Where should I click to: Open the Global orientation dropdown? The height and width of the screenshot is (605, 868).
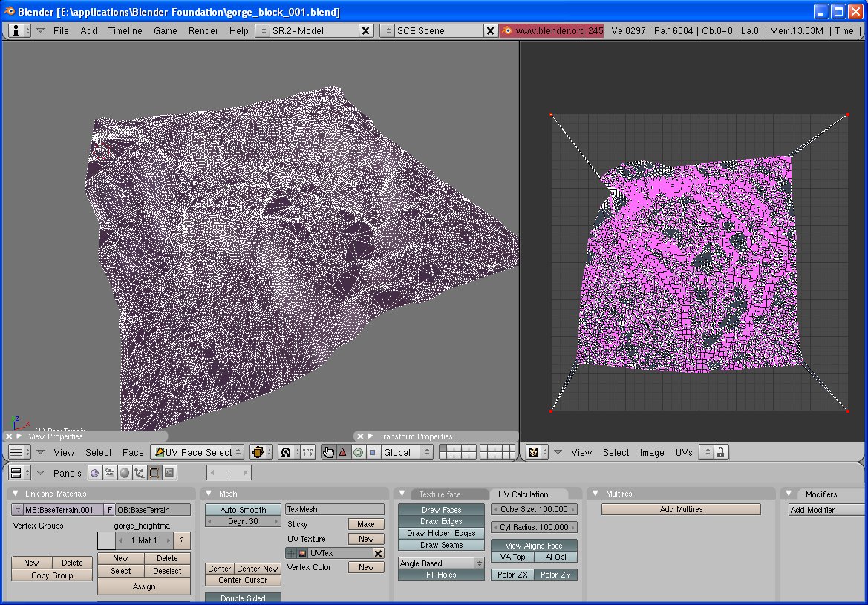[406, 452]
